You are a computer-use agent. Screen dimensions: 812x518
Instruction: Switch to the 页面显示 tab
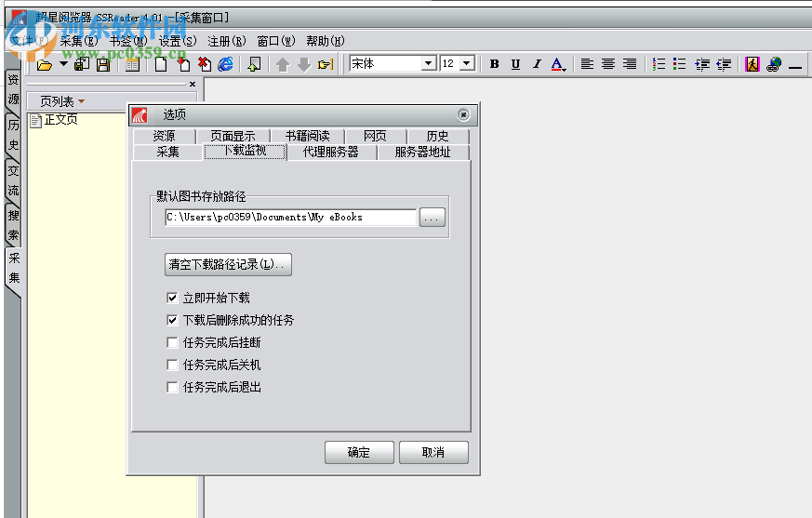tap(233, 136)
